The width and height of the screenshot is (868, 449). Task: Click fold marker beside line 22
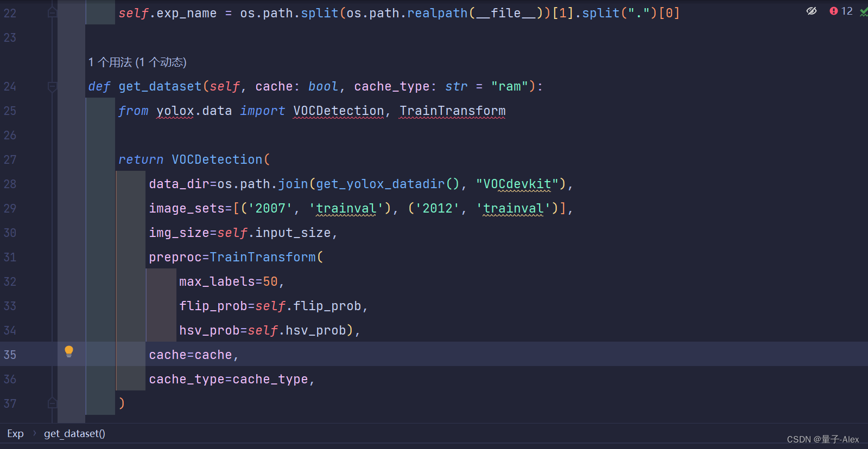click(x=53, y=12)
